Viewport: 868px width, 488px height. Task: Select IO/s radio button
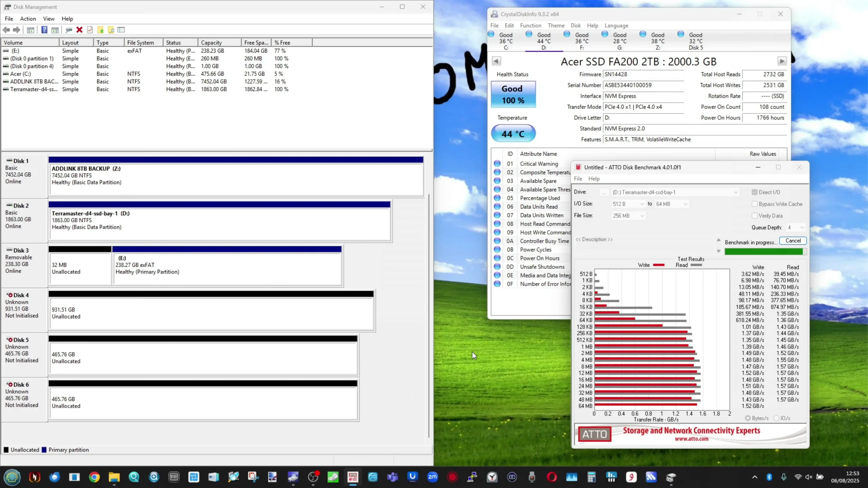776,418
